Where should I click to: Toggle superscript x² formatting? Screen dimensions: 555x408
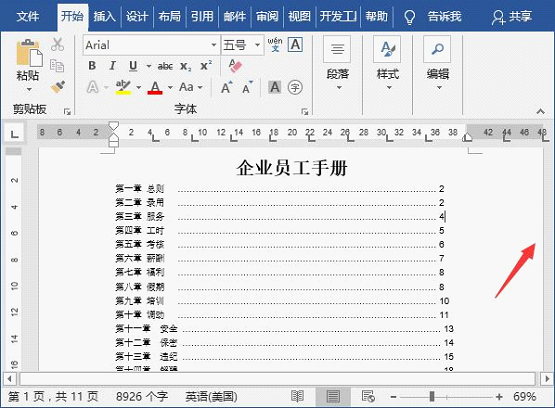[x=206, y=66]
